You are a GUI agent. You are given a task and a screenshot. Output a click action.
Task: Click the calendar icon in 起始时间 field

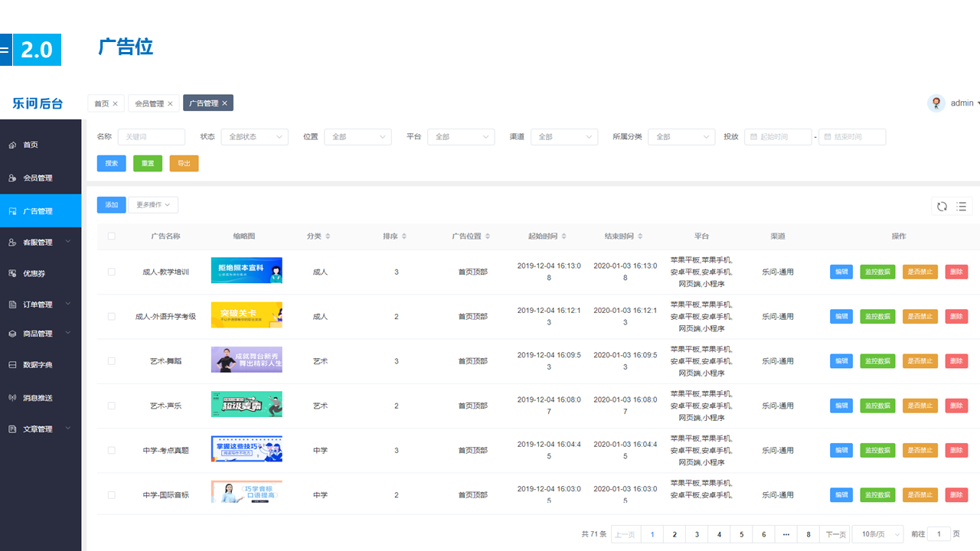(753, 137)
